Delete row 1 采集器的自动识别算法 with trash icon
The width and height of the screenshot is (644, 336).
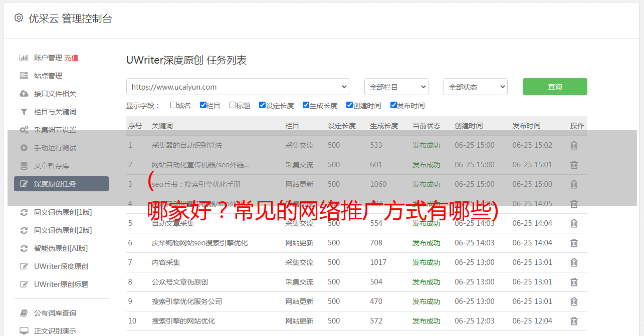[574, 145]
